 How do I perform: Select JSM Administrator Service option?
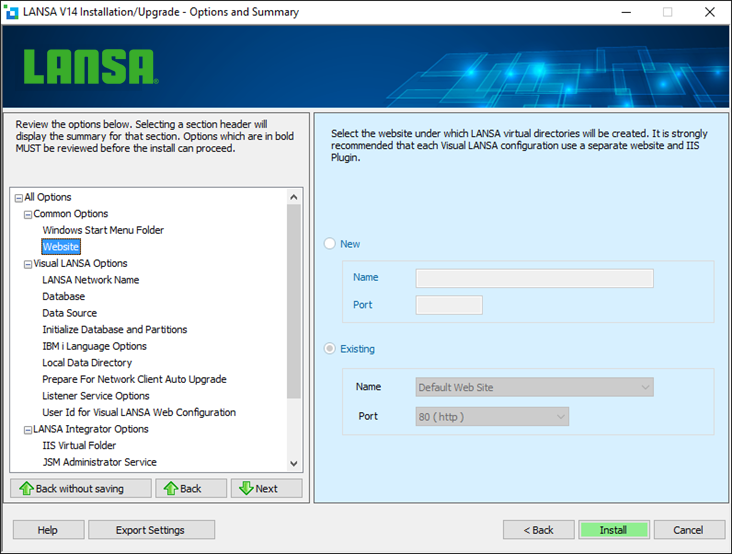(99, 462)
